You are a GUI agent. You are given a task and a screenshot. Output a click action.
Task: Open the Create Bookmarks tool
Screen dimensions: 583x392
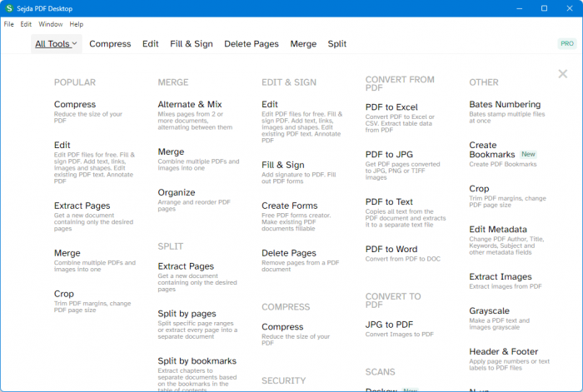(x=492, y=150)
